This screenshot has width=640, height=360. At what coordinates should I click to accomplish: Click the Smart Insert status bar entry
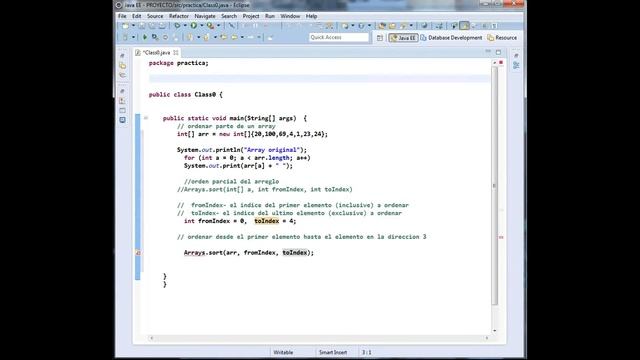(333, 352)
